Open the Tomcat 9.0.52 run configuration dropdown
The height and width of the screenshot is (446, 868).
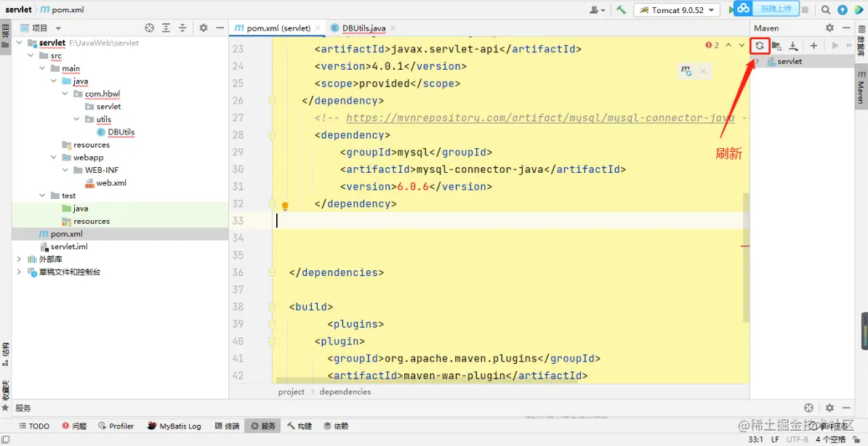tap(677, 10)
